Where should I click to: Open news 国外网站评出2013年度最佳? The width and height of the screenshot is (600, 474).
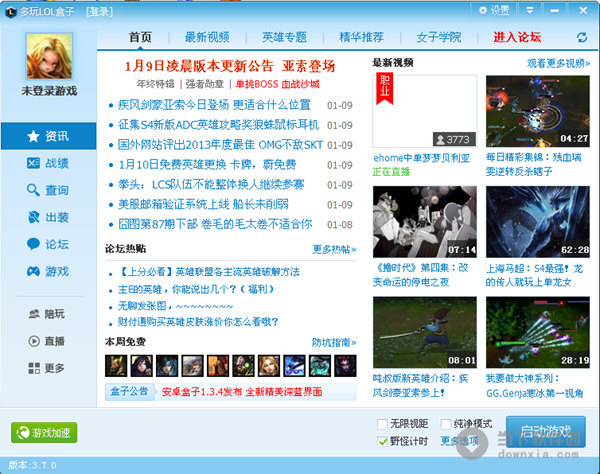pyautogui.click(x=220, y=145)
